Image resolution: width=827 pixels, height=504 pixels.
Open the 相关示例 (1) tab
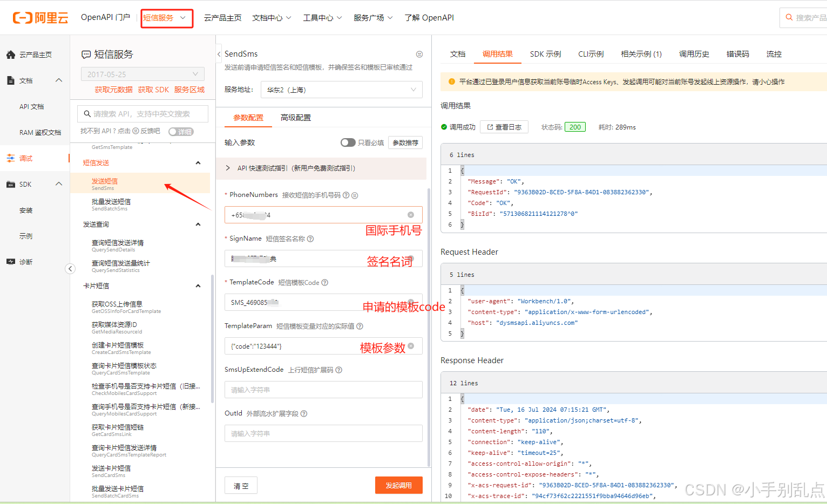(641, 54)
